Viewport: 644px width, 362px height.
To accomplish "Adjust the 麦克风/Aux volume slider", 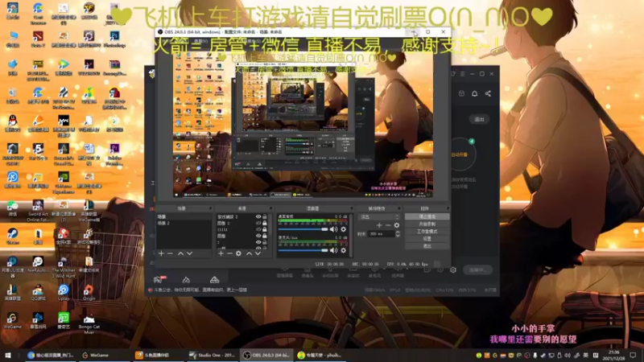I will 303,250.
